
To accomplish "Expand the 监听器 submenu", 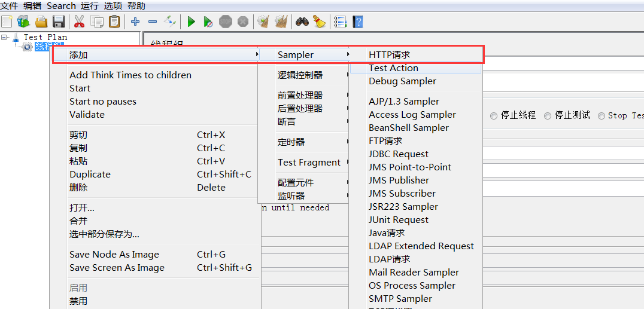I will (x=291, y=196).
